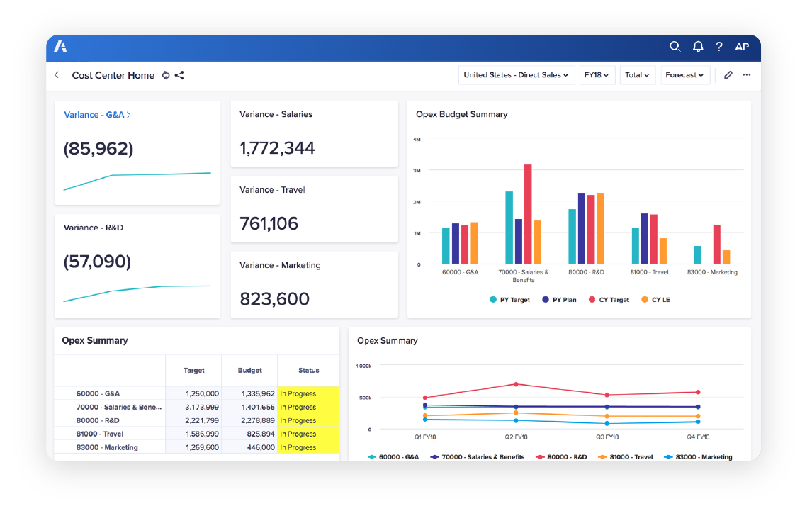Open global search with the magnifier icon
Viewport: 812px width, 516px height.
[675, 47]
